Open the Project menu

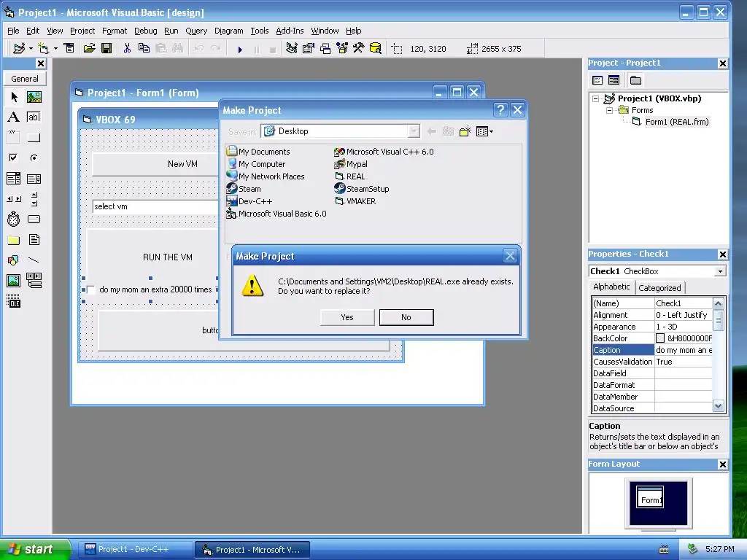click(x=82, y=31)
